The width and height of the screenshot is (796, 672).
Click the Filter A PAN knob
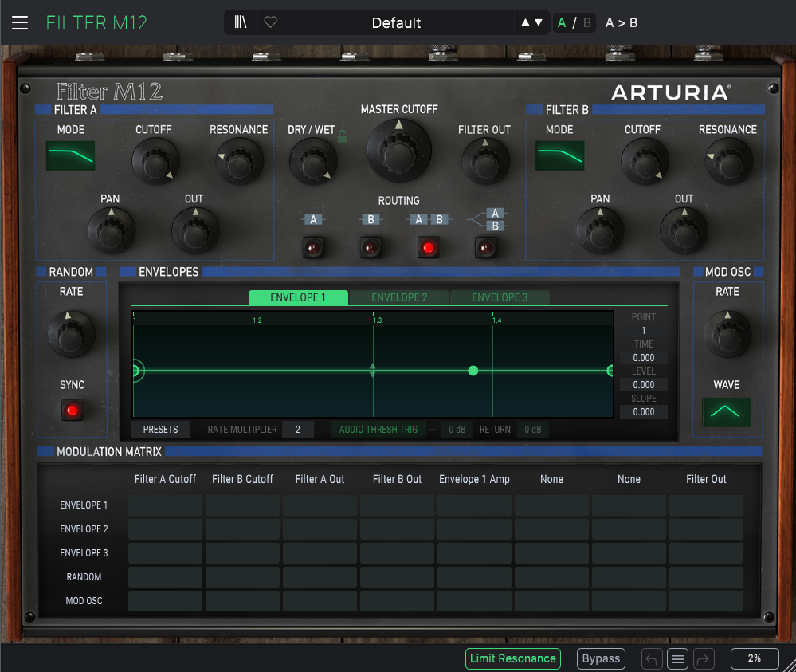112,231
